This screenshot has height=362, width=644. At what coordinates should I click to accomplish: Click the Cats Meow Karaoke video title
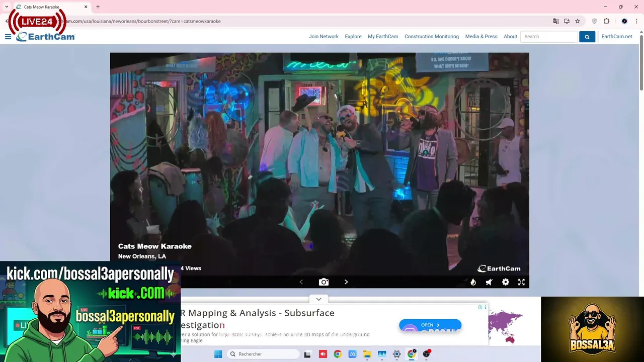coord(155,246)
